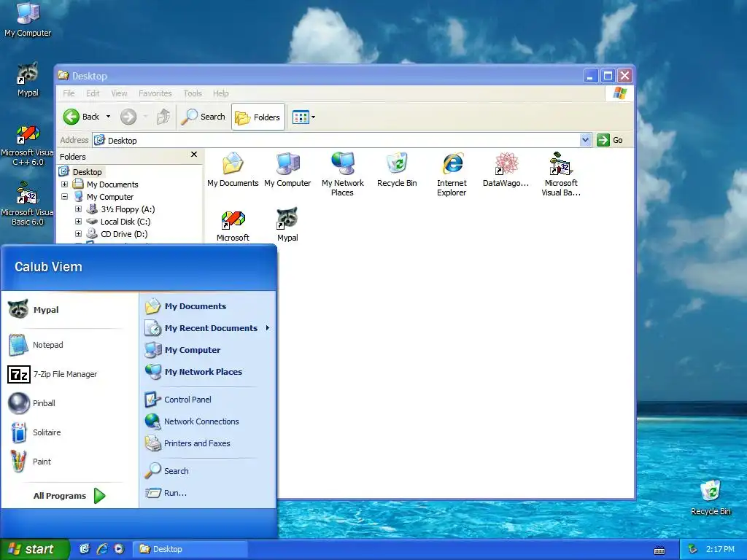Launch Pinball from Start menu
The image size is (747, 560).
tap(66, 403)
